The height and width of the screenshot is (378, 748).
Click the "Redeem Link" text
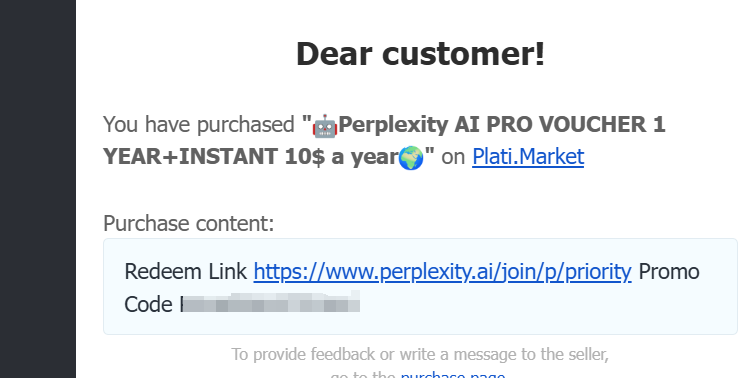click(x=186, y=272)
